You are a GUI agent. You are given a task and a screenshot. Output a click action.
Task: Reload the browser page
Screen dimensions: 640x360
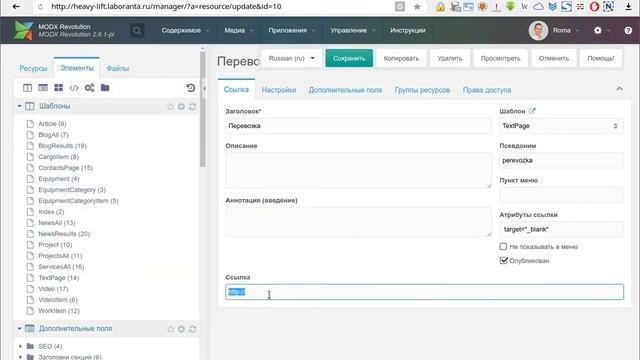coord(40,7)
